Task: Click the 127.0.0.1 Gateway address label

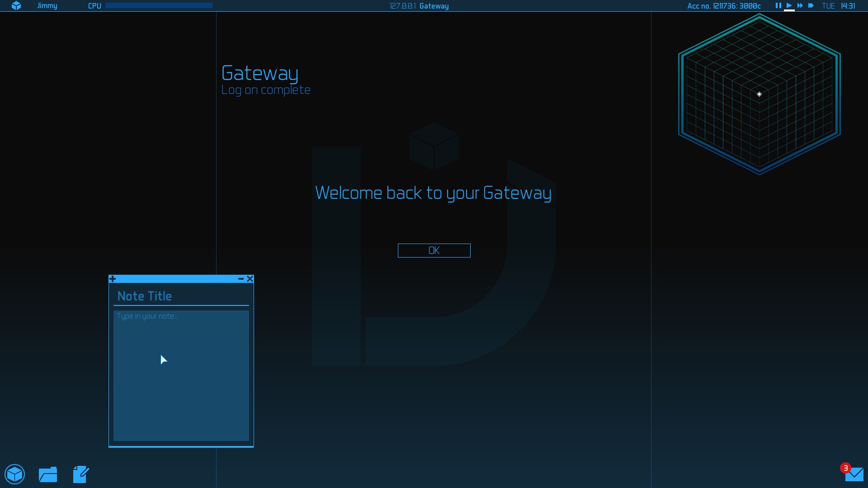Action: tap(419, 6)
